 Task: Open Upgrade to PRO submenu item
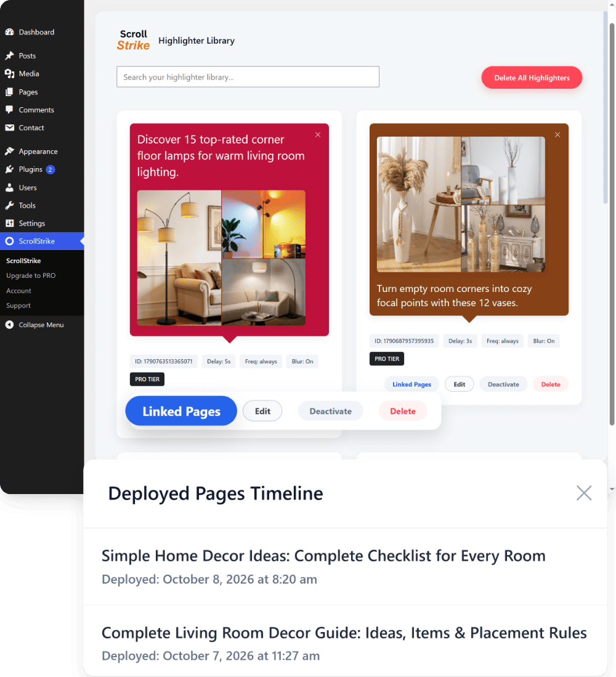coord(31,275)
